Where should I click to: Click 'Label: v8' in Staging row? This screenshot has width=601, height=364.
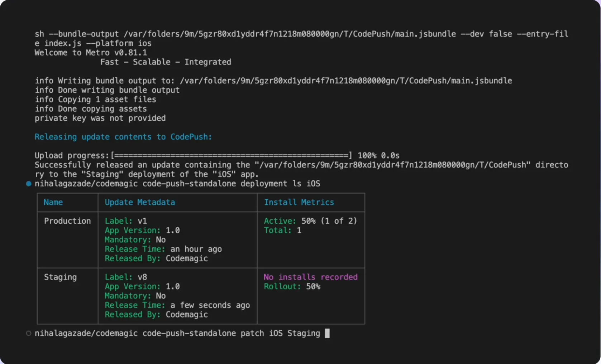[x=126, y=277]
